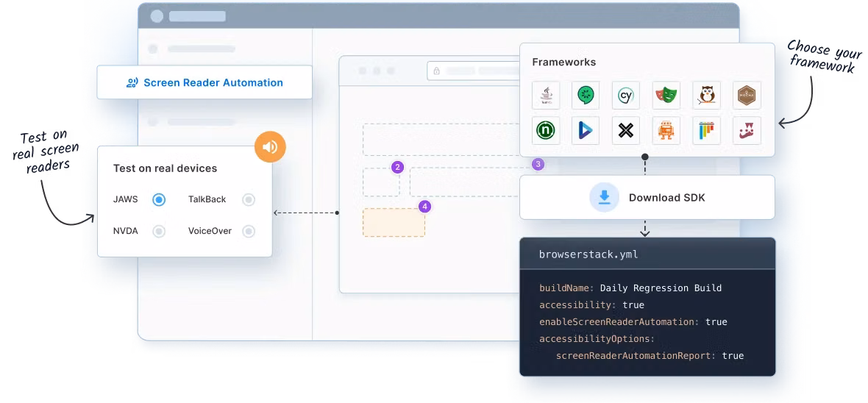868x403 pixels.
Task: Choose the TalkBack radio option
Action: pos(249,199)
